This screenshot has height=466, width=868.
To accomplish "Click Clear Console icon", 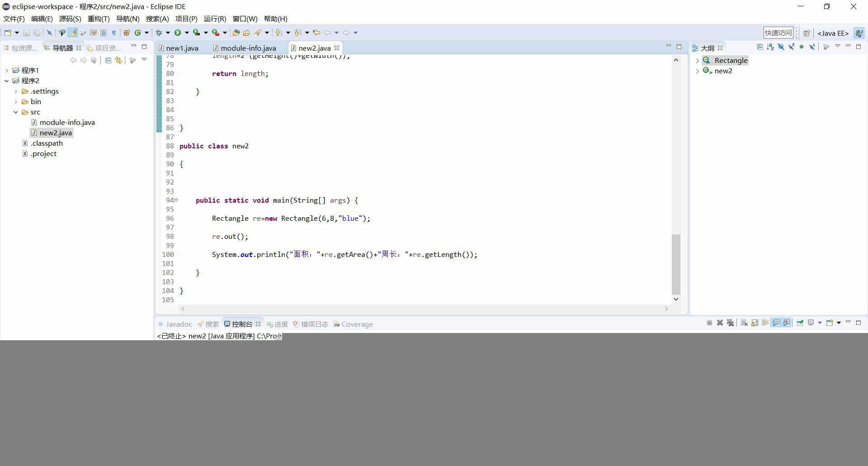I will tap(744, 323).
